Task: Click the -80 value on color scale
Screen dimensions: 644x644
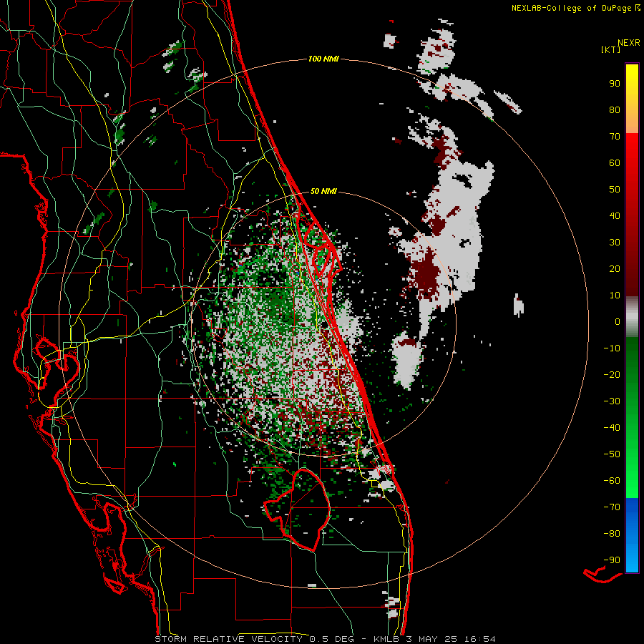Action: (x=612, y=534)
